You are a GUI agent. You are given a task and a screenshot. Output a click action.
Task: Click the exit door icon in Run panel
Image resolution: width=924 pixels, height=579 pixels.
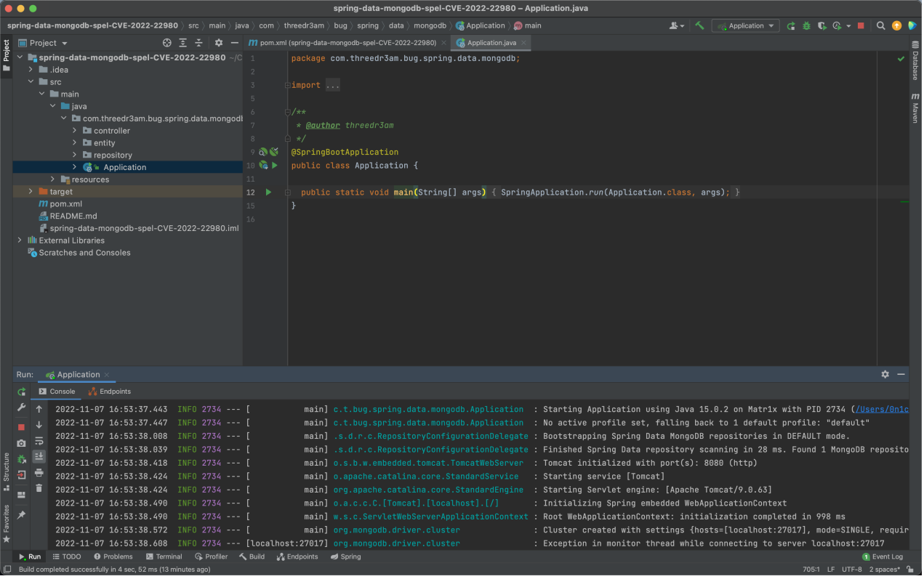(22, 475)
